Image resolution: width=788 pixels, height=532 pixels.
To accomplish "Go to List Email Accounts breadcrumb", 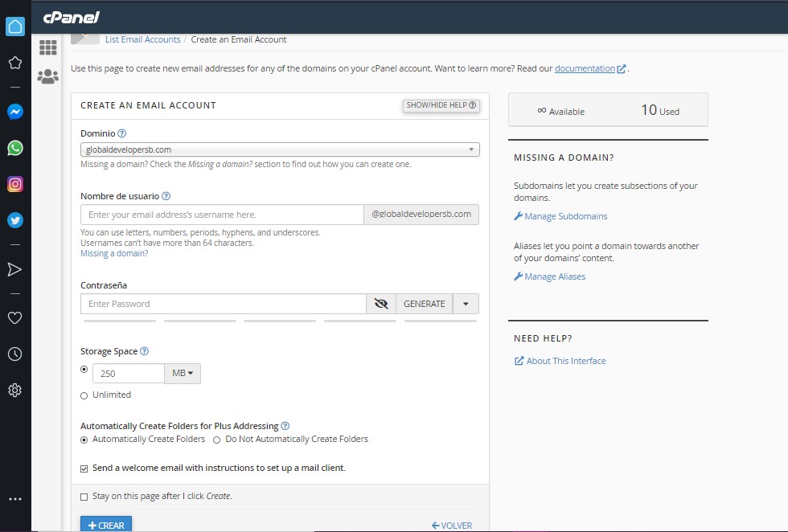I will tap(142, 39).
